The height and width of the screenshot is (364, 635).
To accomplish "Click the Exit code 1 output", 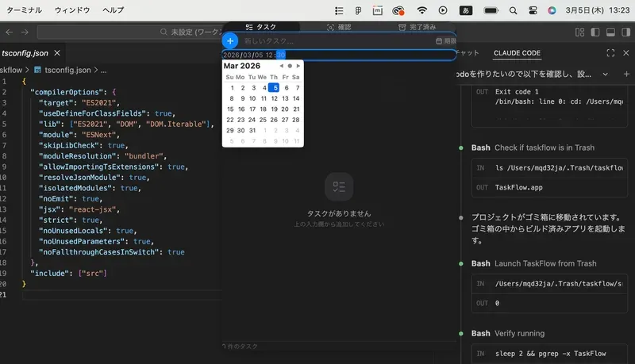I will pos(517,92).
